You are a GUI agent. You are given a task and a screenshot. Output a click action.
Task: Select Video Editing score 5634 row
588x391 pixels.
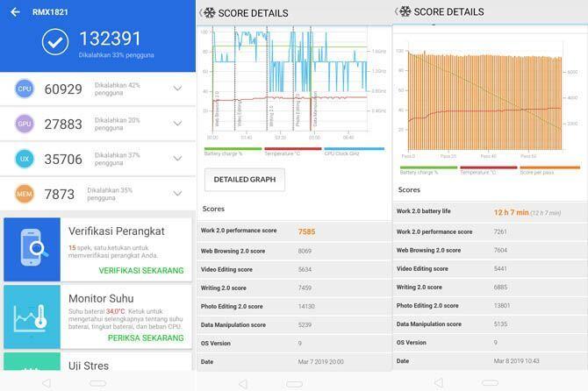point(294,270)
